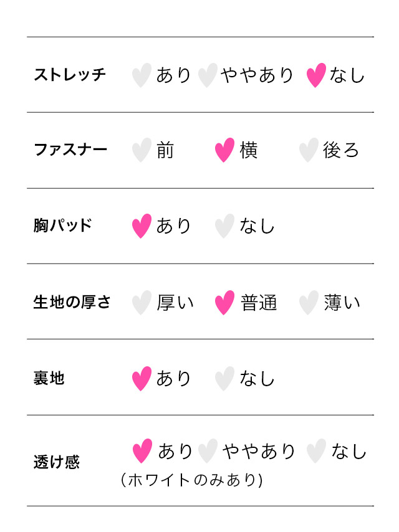The height and width of the screenshot is (532, 399).
Task: Click the pink heart for 胸パッド あり
Action: coord(142,226)
